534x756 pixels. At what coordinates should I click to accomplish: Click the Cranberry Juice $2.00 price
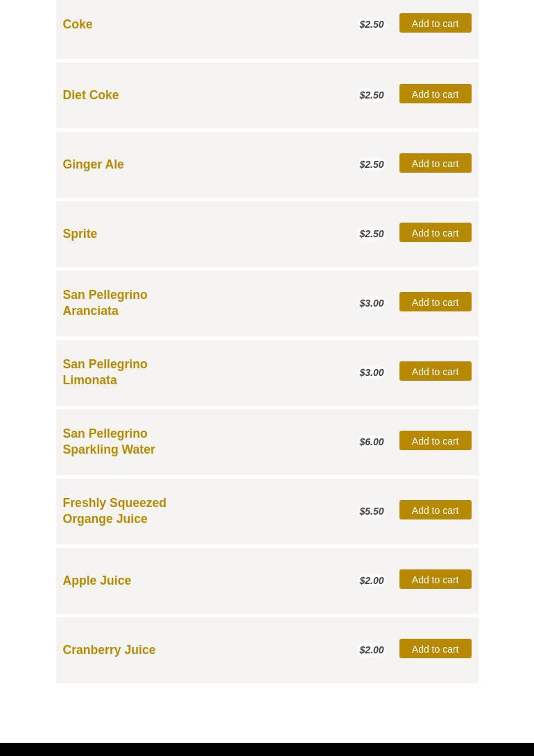coord(372,650)
